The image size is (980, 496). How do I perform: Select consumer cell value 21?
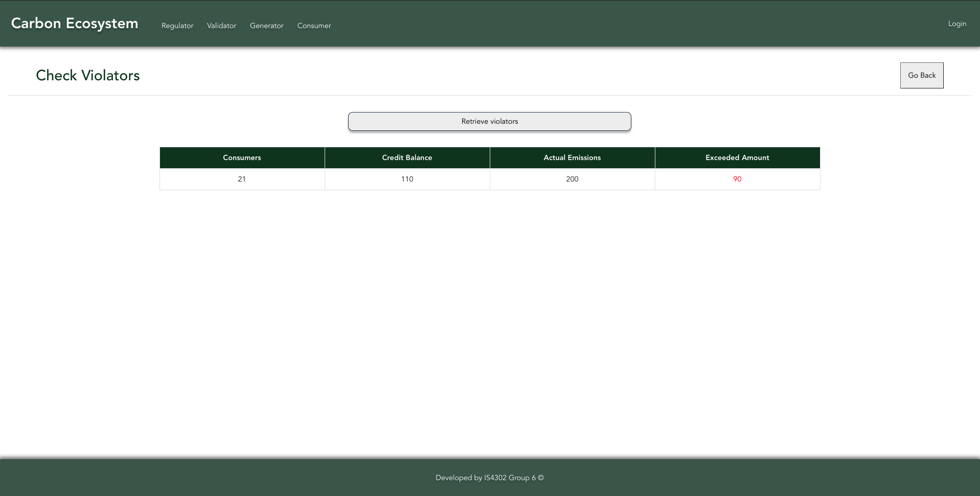(242, 179)
